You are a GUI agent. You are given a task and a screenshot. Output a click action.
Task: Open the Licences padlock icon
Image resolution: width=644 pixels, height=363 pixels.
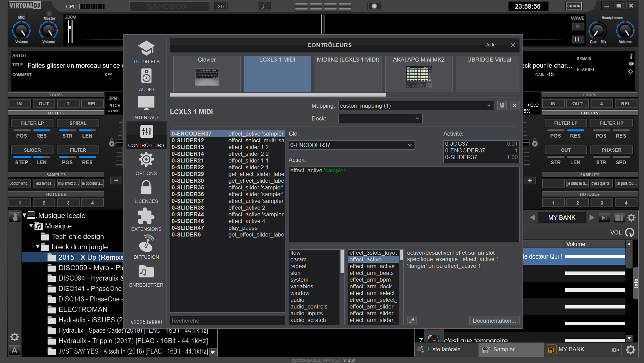click(146, 188)
